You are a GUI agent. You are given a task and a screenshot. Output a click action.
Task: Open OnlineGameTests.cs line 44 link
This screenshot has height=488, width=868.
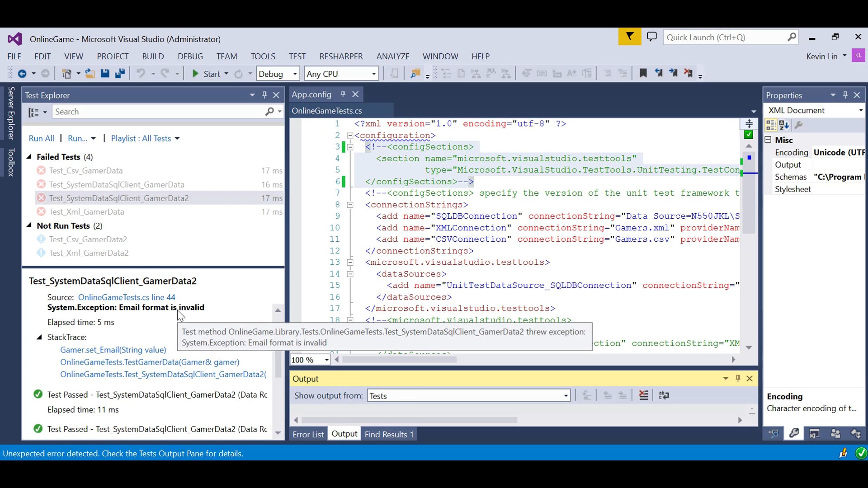tap(127, 297)
